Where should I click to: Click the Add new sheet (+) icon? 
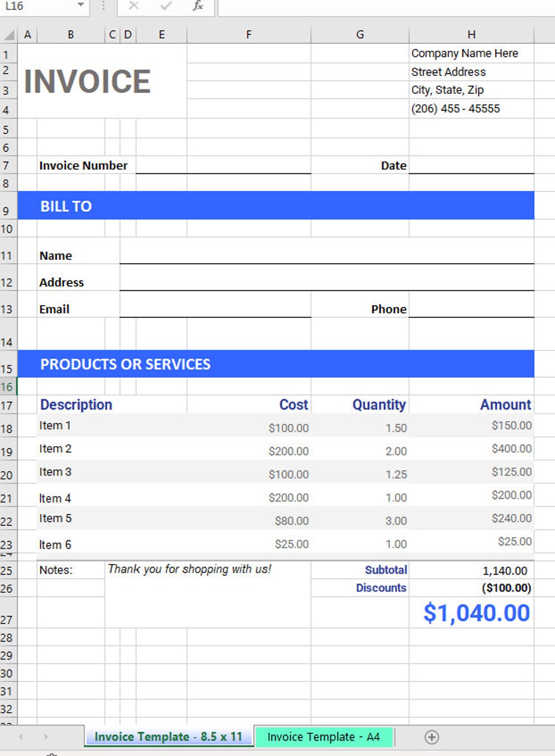pyautogui.click(x=431, y=737)
